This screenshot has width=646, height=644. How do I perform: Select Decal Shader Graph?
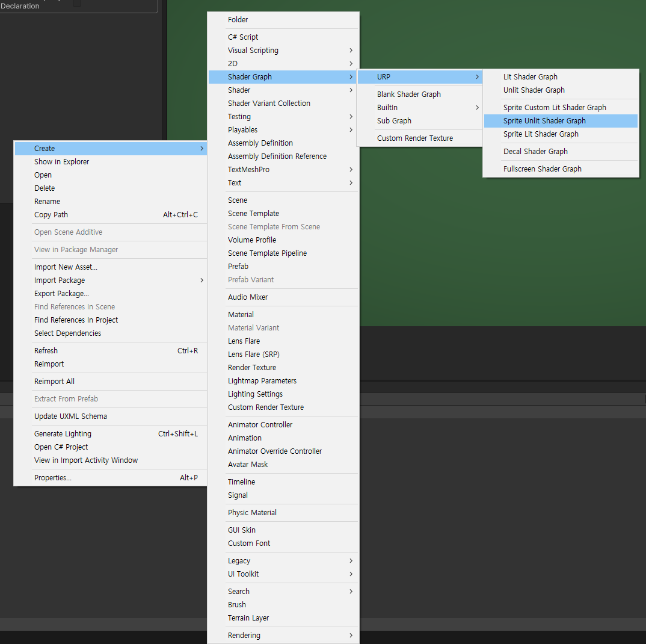click(x=561, y=151)
